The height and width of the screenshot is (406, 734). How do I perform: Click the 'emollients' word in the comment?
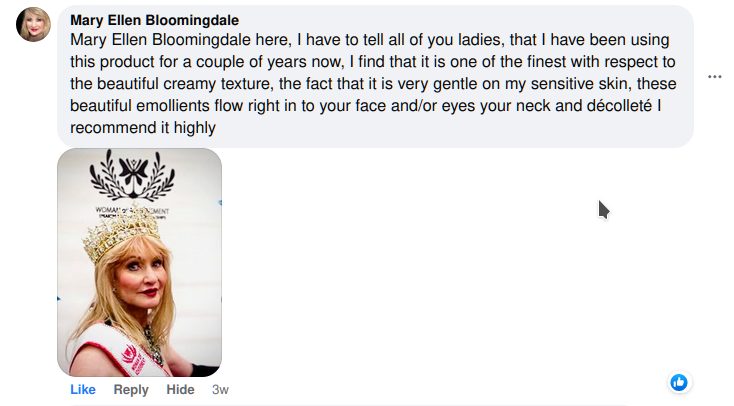point(173,106)
